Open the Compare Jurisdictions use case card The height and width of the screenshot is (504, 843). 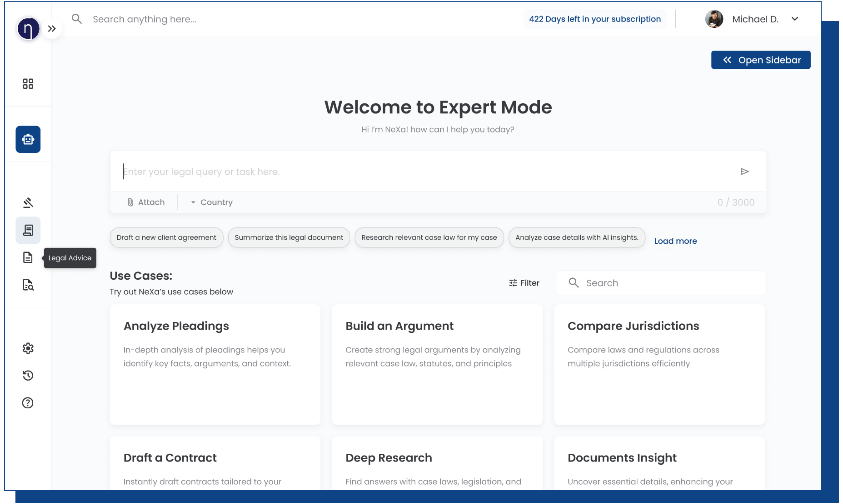pyautogui.click(x=660, y=365)
